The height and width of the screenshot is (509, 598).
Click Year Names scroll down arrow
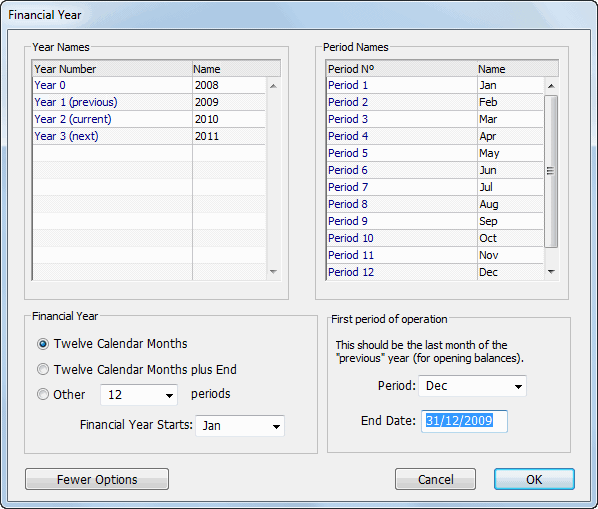[273, 272]
